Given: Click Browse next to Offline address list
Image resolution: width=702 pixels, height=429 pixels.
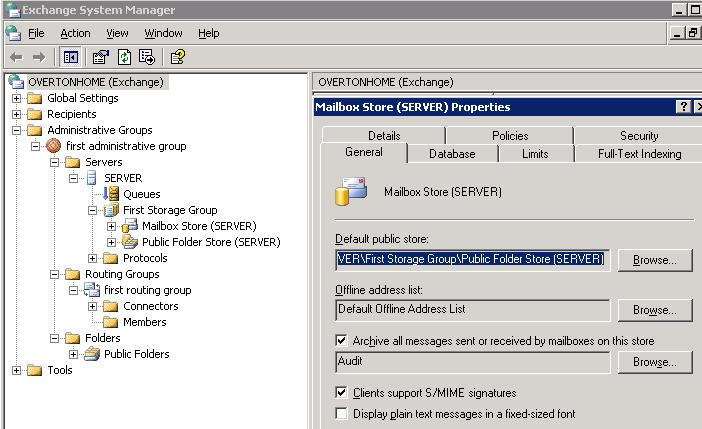Looking at the screenshot, I should pyautogui.click(x=654, y=310).
